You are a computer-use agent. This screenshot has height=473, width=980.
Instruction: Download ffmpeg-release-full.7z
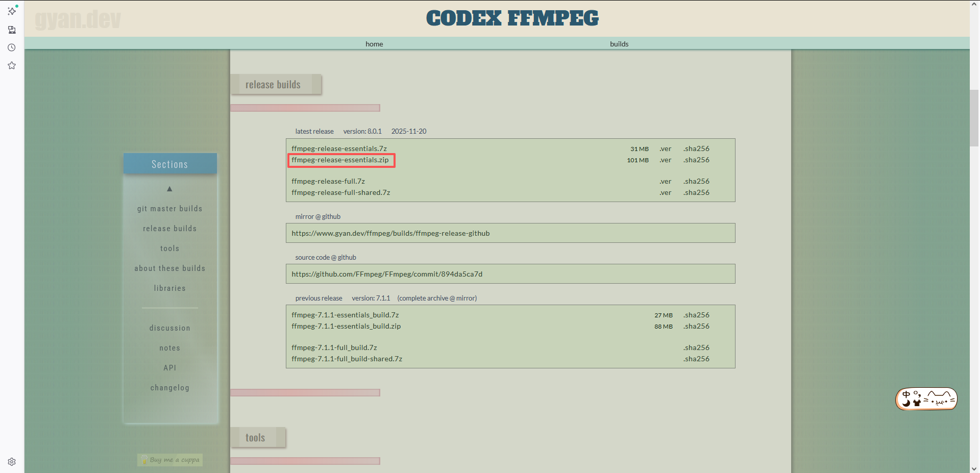coord(328,181)
